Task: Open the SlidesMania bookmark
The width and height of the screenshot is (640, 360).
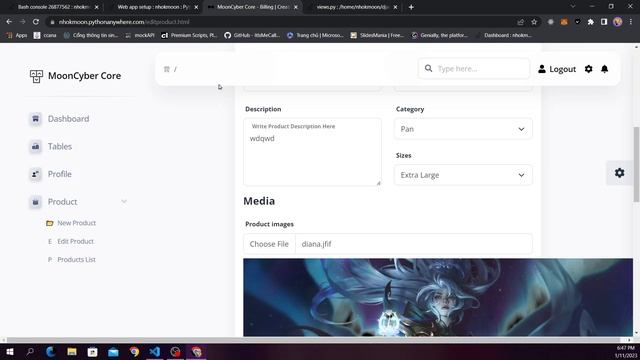Action: pyautogui.click(x=377, y=36)
